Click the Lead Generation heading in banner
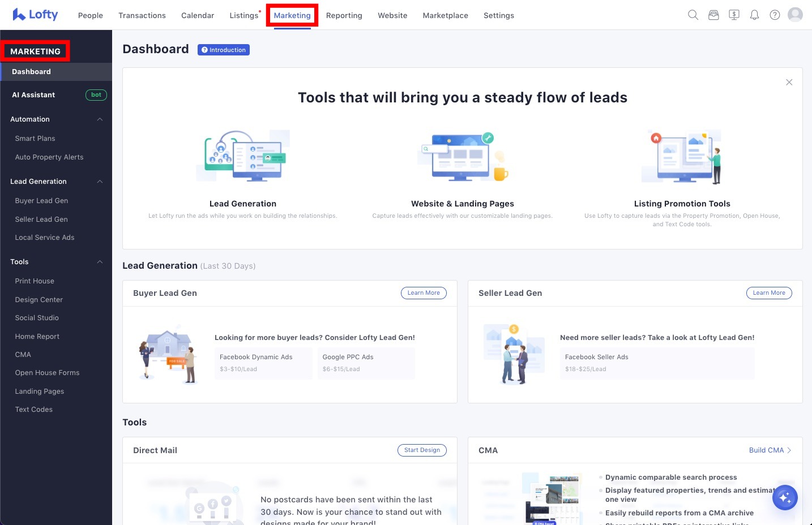Viewport: 812px width, 525px height. [x=243, y=204]
